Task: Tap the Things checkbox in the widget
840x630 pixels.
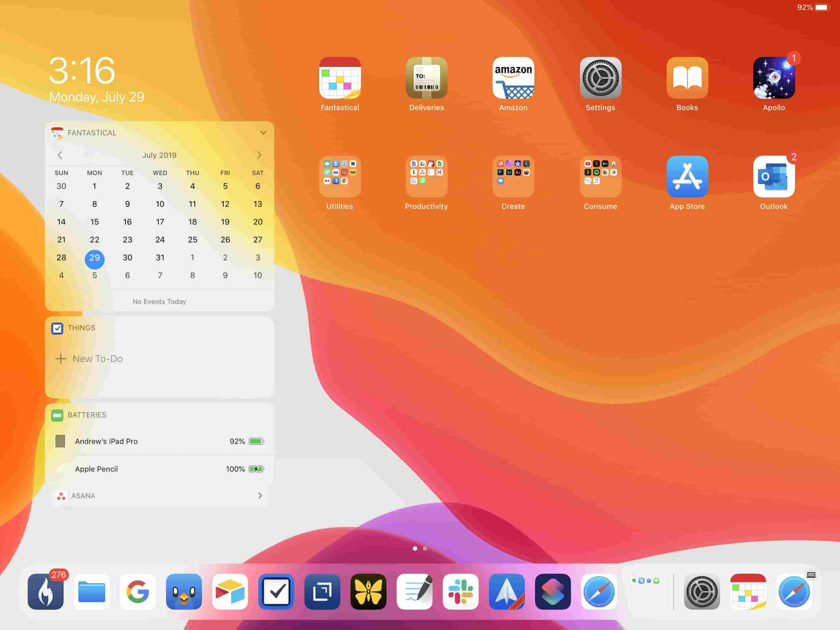Action: click(x=57, y=328)
